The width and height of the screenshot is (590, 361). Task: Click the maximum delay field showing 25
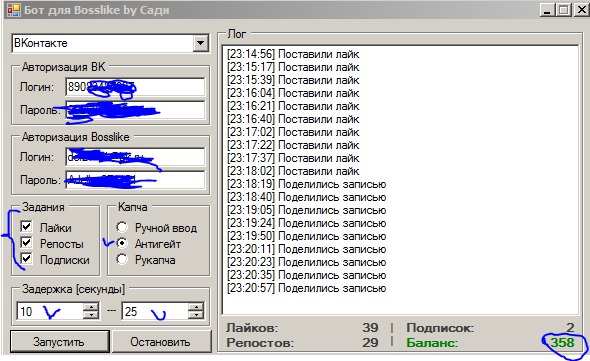point(155,311)
